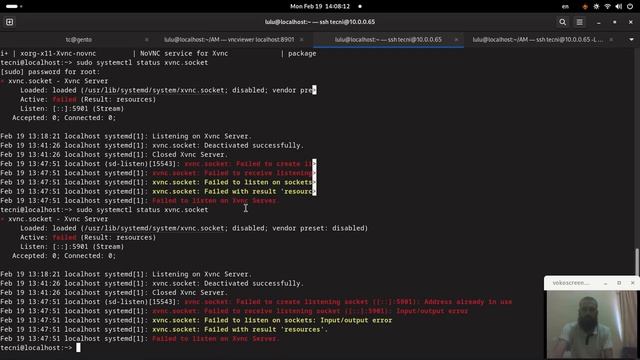640x360 pixels.
Task: Maximize the vokoscreen camera window
Action: coord(619,283)
